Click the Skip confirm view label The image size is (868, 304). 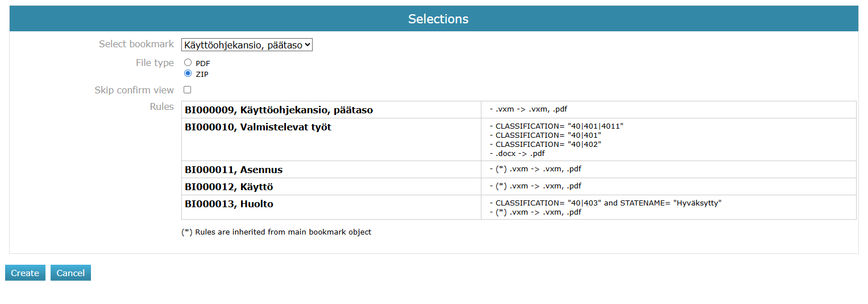pyautogui.click(x=134, y=90)
